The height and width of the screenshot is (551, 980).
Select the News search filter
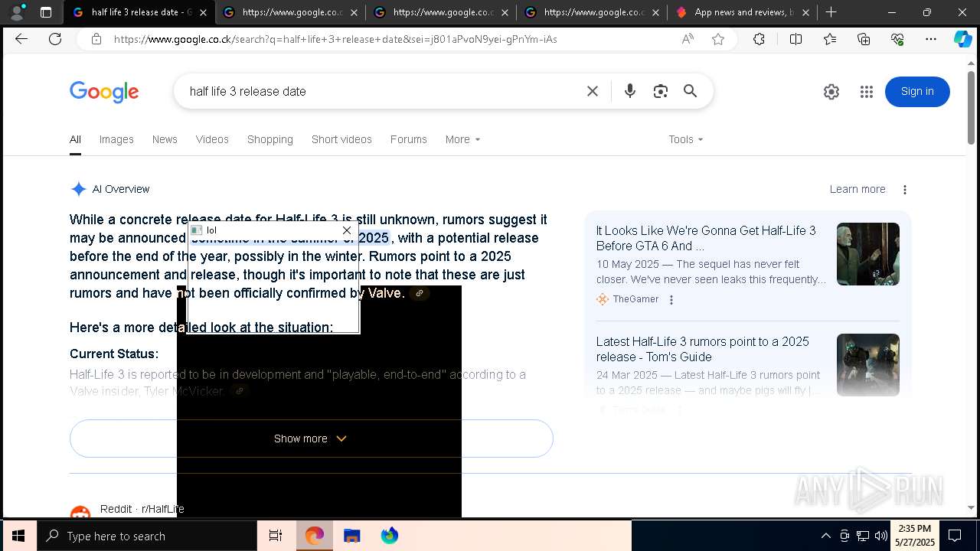pyautogui.click(x=165, y=139)
